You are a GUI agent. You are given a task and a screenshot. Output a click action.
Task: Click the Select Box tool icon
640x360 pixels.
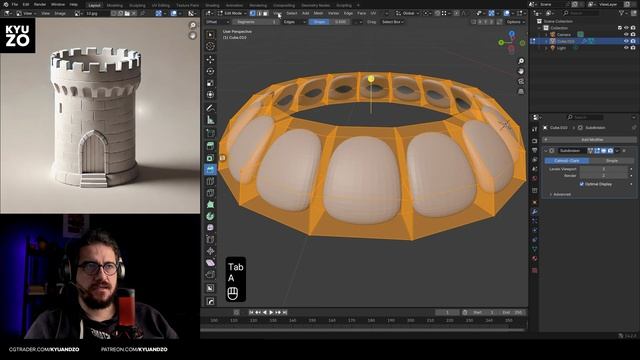coord(210,35)
